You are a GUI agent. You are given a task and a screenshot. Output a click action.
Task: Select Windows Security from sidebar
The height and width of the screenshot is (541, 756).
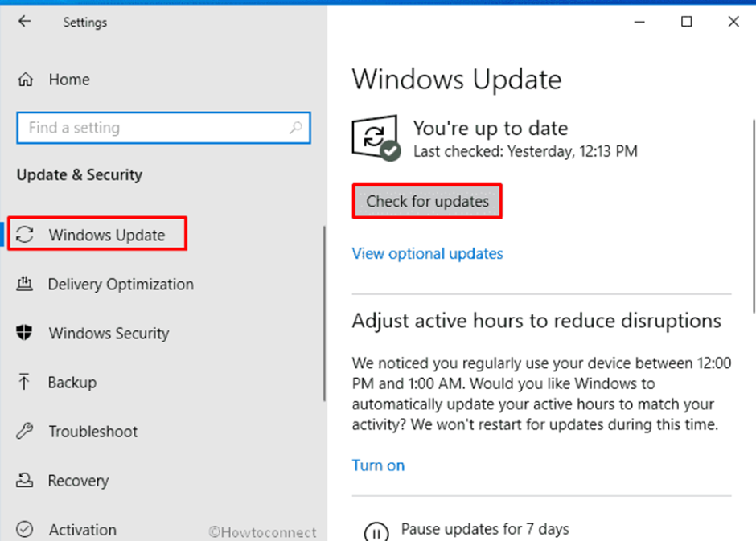click(x=109, y=333)
